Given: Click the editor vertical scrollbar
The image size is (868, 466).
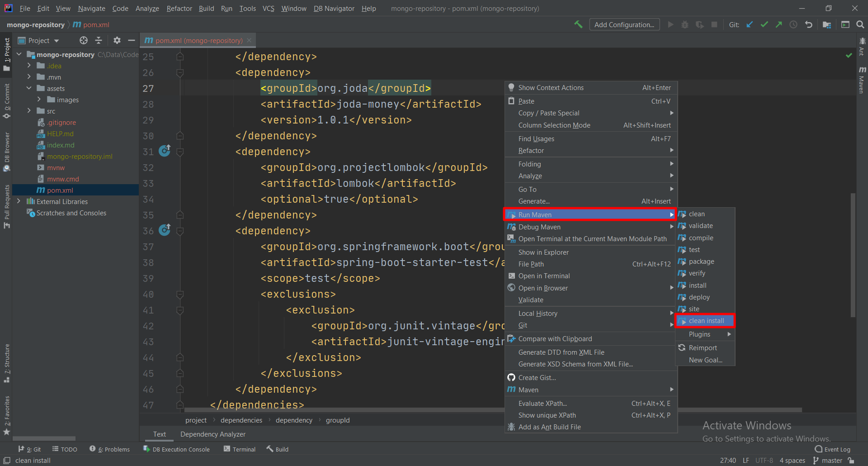Looking at the screenshot, I should tap(853, 255).
